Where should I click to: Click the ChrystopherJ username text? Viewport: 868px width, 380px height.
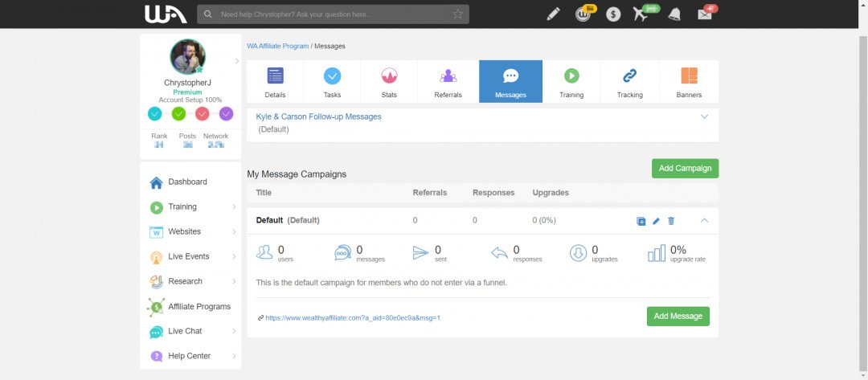pos(187,83)
